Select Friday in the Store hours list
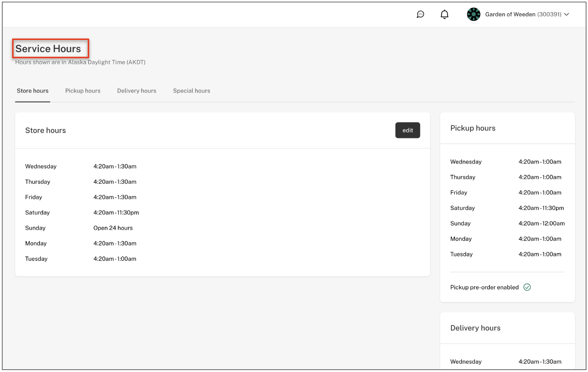This screenshot has width=588, height=372. pyautogui.click(x=34, y=197)
